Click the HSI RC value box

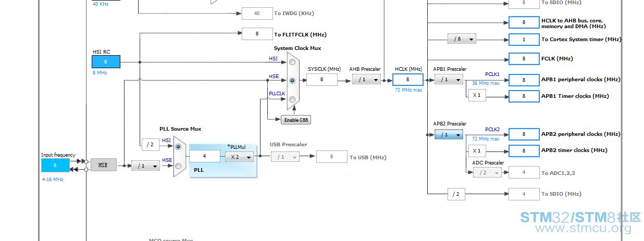106,61
